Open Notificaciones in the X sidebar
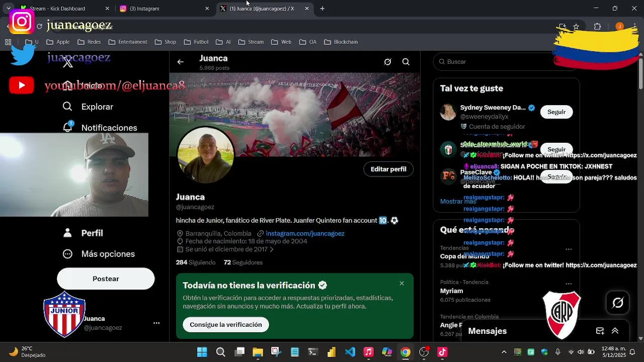Screen dimensions: 644x362 point(100,128)
